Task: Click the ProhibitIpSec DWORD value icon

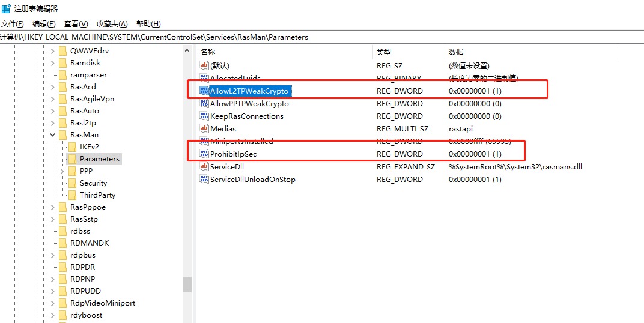Action: point(204,154)
